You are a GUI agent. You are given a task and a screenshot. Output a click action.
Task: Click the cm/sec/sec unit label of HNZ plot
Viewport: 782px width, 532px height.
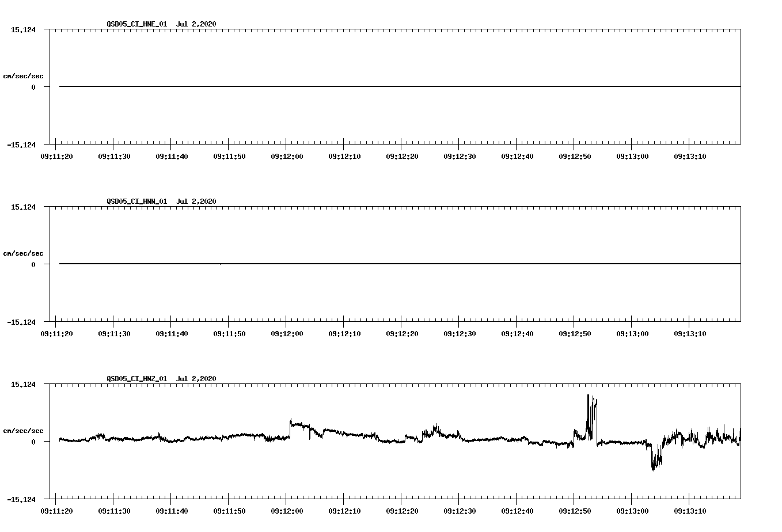[23, 431]
